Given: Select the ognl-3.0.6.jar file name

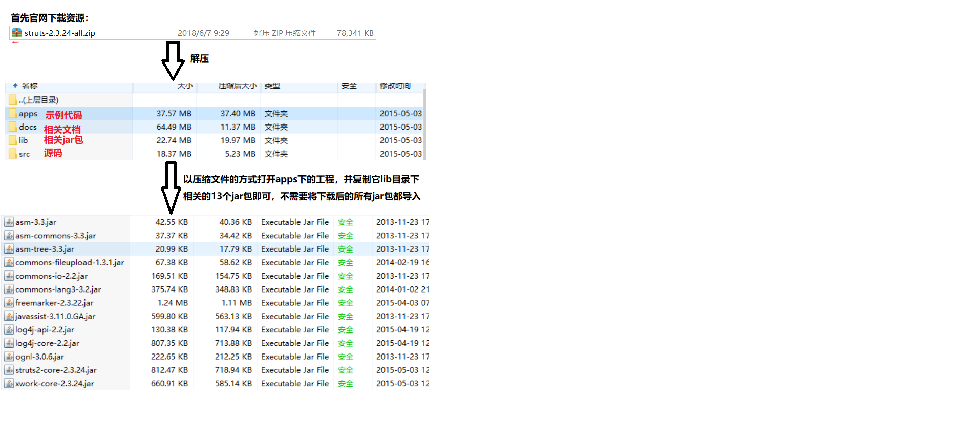Looking at the screenshot, I should [39, 357].
